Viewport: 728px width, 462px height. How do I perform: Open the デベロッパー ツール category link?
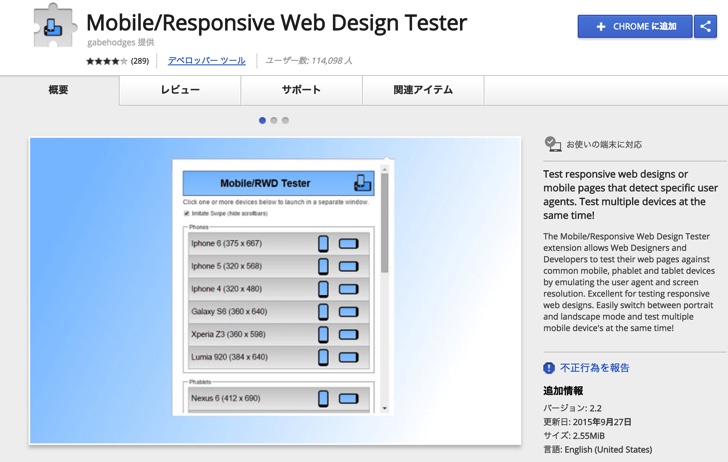pyautogui.click(x=206, y=61)
